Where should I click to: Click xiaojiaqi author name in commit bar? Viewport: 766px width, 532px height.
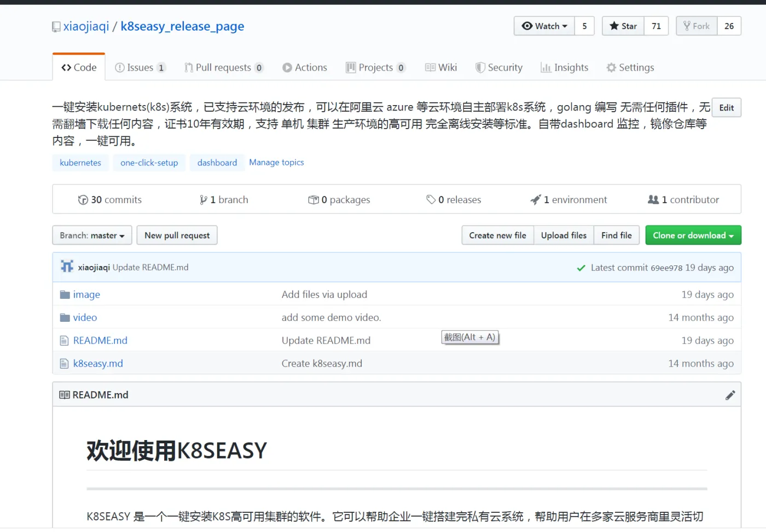[x=94, y=267]
